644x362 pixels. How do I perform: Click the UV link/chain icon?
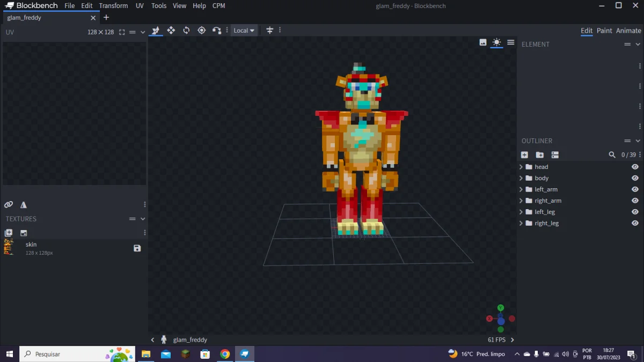pyautogui.click(x=9, y=205)
